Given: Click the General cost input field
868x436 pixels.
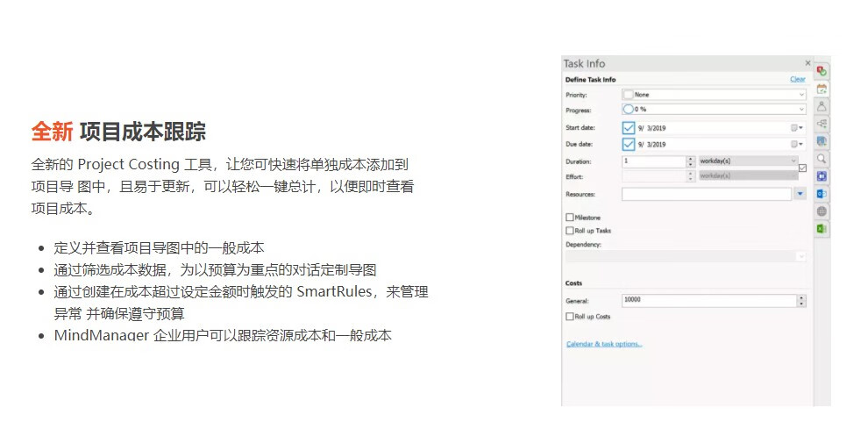Looking at the screenshot, I should point(708,300).
